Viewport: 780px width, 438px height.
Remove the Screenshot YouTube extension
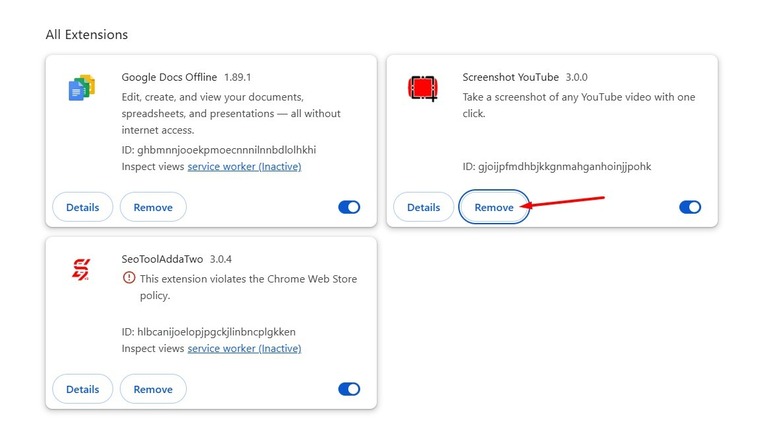pos(494,207)
